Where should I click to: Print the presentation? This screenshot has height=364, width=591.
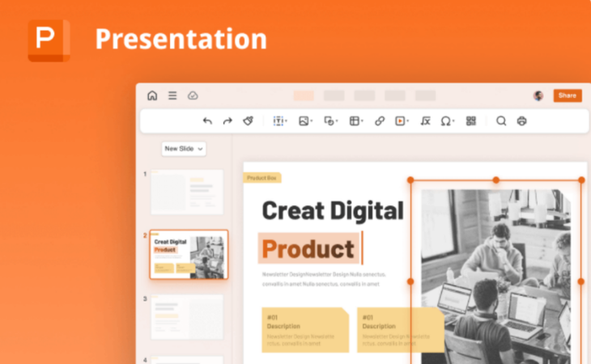521,121
